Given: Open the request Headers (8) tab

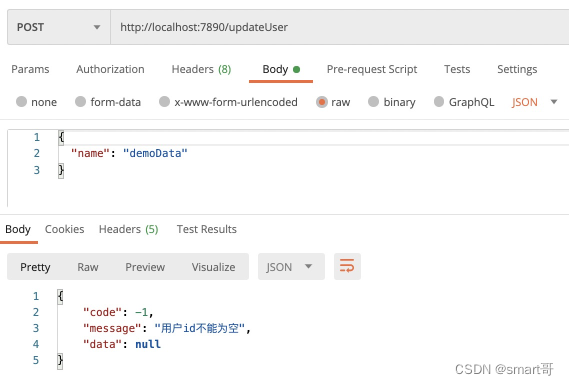Looking at the screenshot, I should pos(201,69).
